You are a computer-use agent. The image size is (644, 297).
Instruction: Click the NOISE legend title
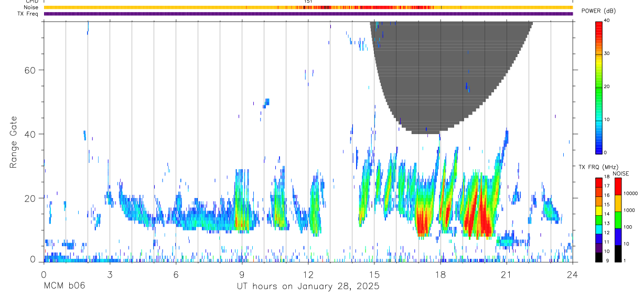621,174
